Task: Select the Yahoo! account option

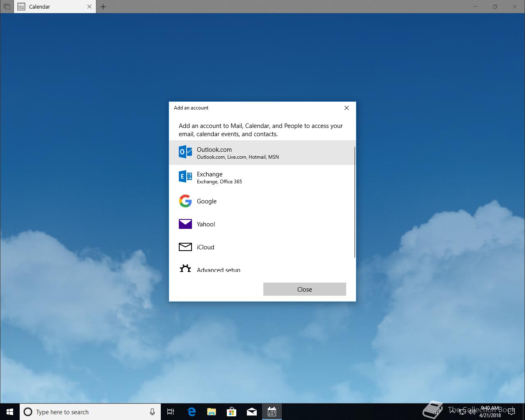Action: click(x=262, y=224)
